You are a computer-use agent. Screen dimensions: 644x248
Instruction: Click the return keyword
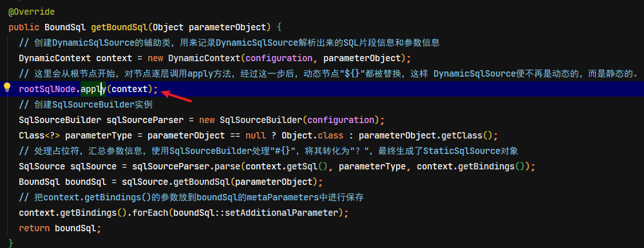pyautogui.click(x=35, y=228)
